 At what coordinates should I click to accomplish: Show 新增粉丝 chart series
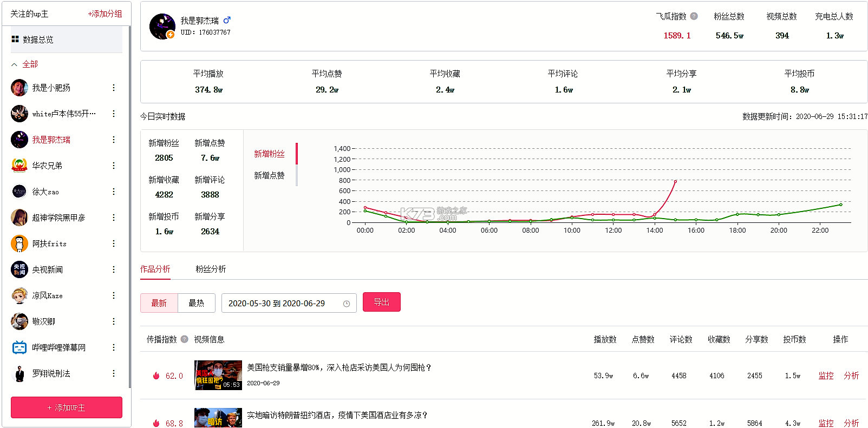coord(270,154)
